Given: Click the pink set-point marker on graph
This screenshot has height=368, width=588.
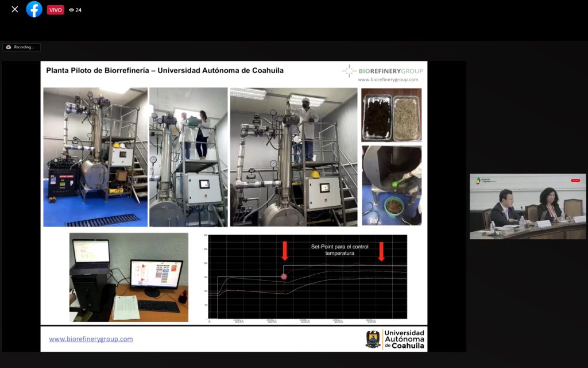Looking at the screenshot, I should (x=284, y=276).
